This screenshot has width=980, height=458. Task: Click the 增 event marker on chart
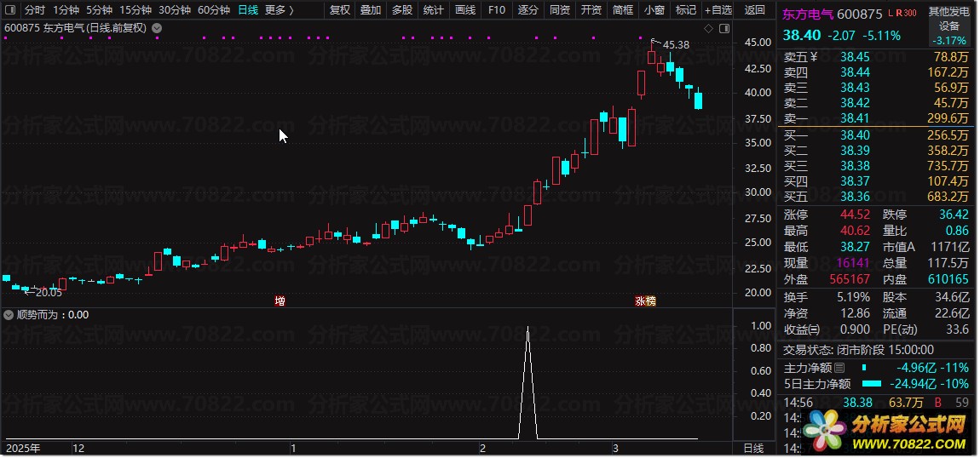pos(280,301)
